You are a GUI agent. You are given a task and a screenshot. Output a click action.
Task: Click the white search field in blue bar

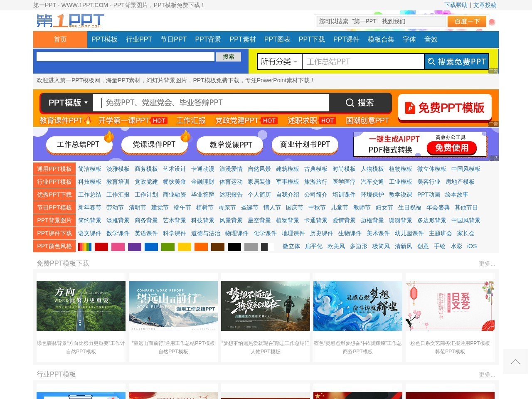[x=126, y=57]
